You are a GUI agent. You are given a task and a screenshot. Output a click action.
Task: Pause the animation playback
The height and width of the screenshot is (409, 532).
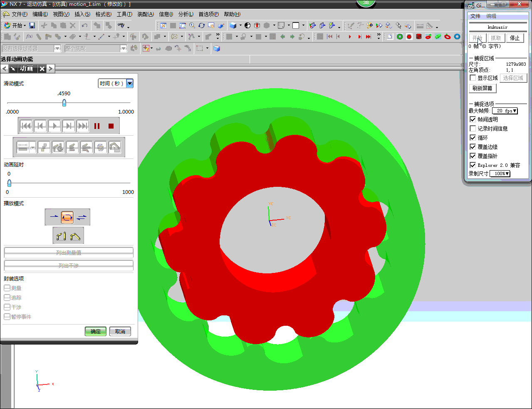coord(97,126)
